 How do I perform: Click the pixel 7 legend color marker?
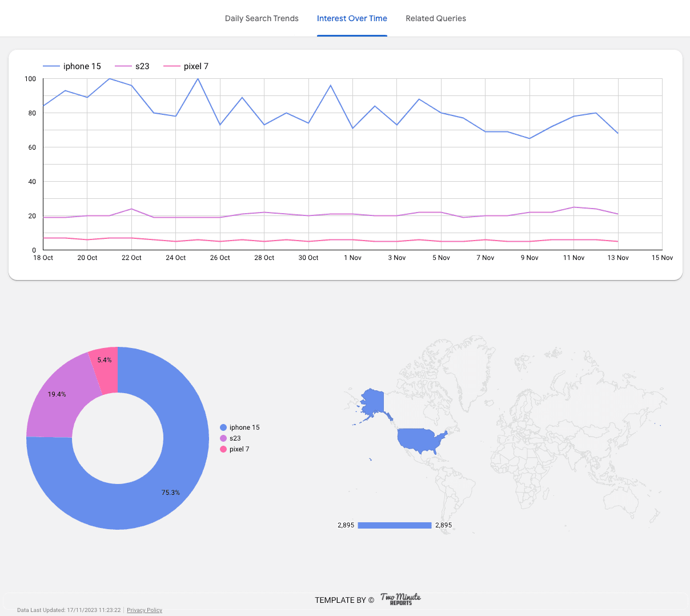click(172, 66)
